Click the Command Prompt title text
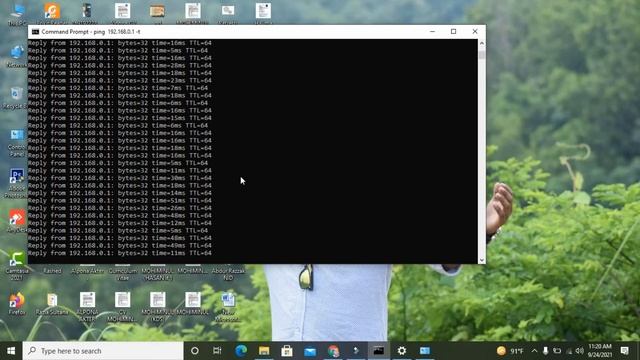640x360 pixels. point(91,31)
